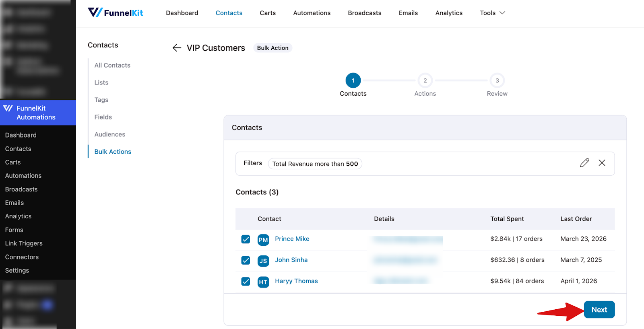
Task: Open the Prince Mike contact link
Action: pos(292,239)
